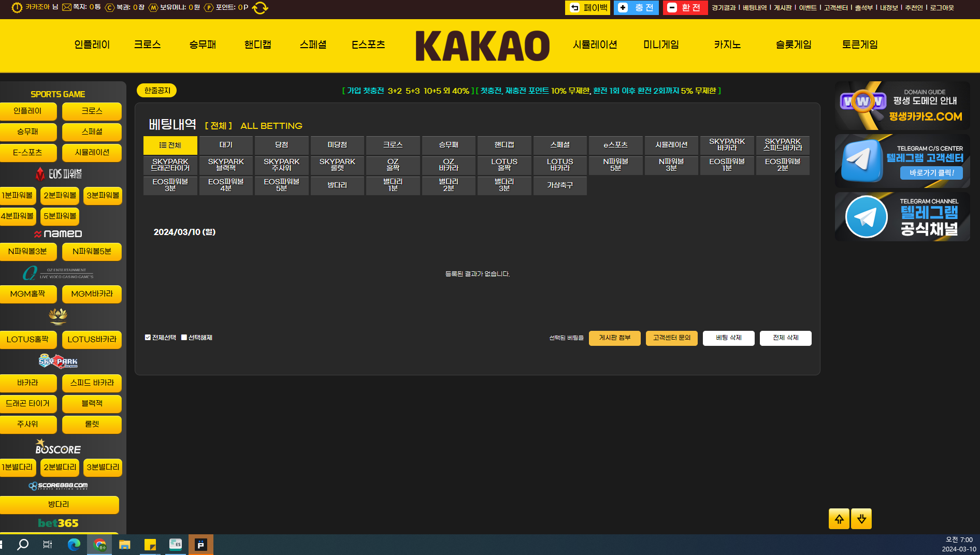Check the 전체선택 checkbox
This screenshot has width=980, height=555.
coord(148,338)
